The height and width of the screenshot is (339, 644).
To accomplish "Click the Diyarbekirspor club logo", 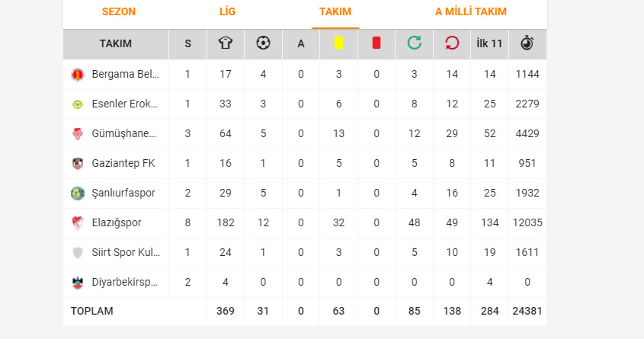I will [78, 283].
